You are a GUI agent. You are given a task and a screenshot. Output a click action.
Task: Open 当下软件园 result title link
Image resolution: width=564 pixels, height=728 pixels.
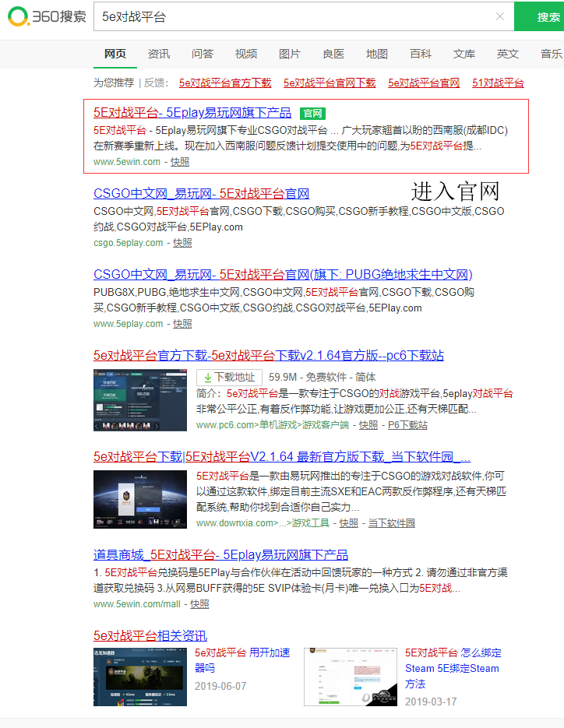tap(282, 456)
